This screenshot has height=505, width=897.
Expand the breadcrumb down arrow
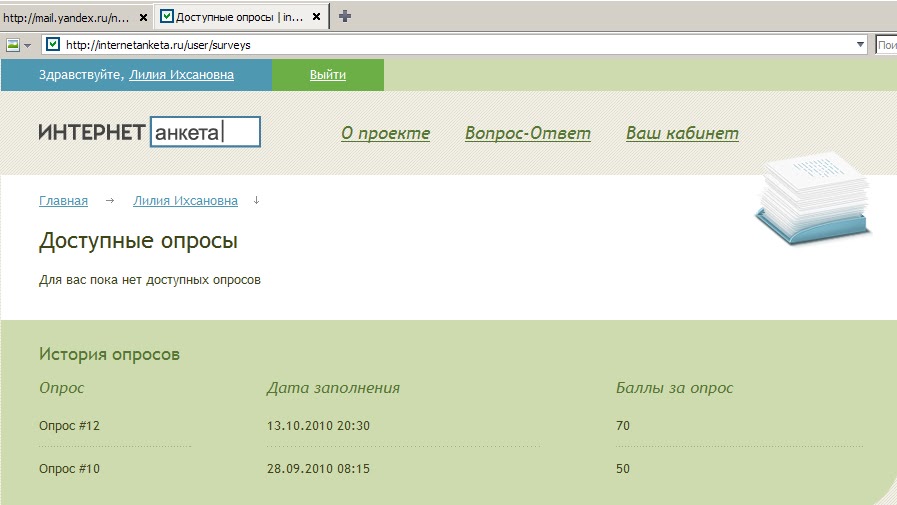(256, 200)
